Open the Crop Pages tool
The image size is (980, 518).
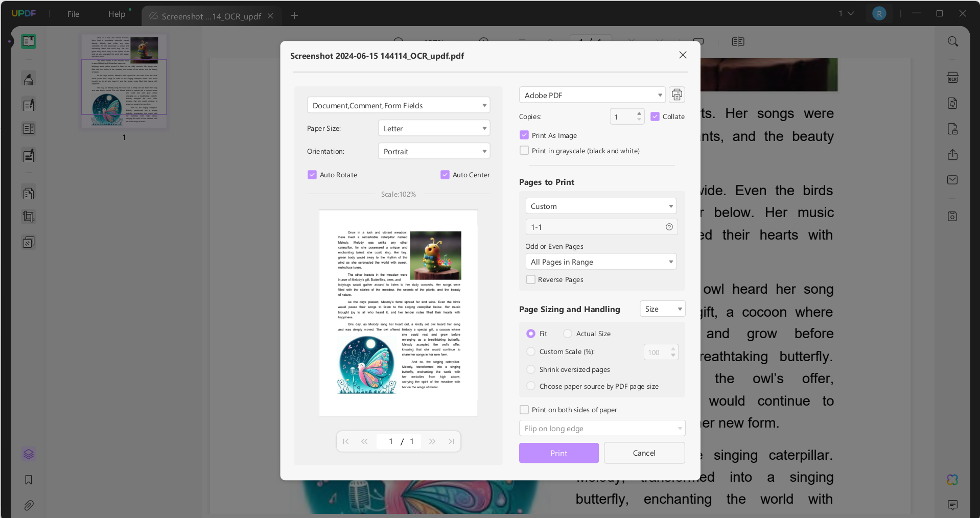[x=29, y=217]
